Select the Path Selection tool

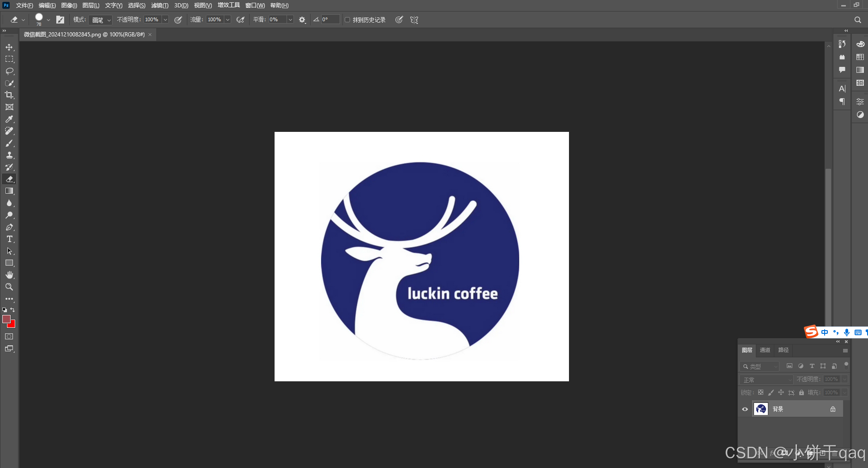click(x=9, y=251)
